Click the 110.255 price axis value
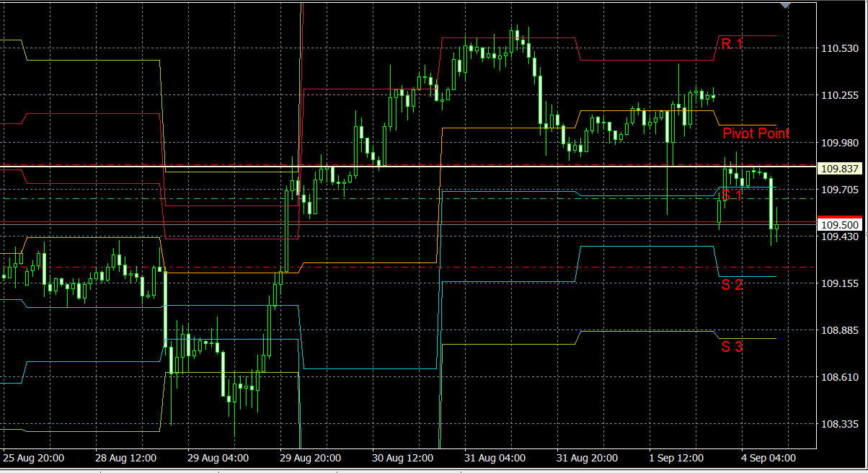The width and height of the screenshot is (868, 473). pos(840,95)
